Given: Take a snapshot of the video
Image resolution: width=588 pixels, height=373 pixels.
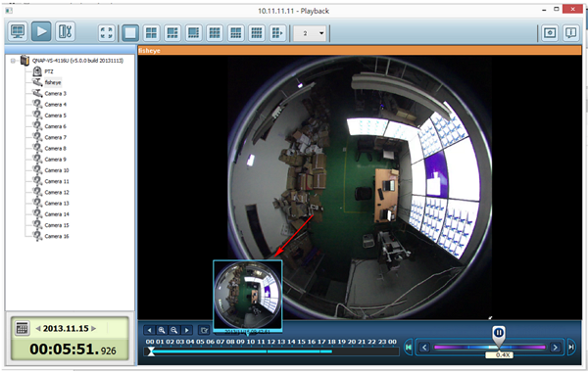Looking at the screenshot, I should 550,33.
